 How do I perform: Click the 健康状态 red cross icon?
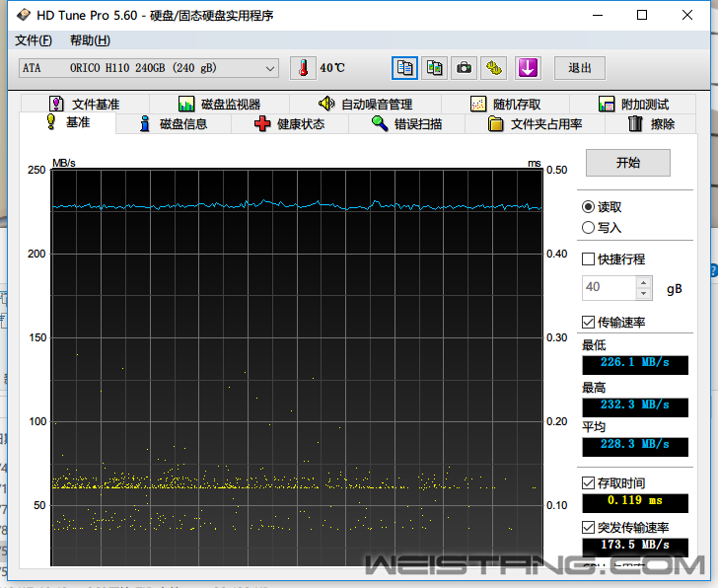[x=262, y=123]
